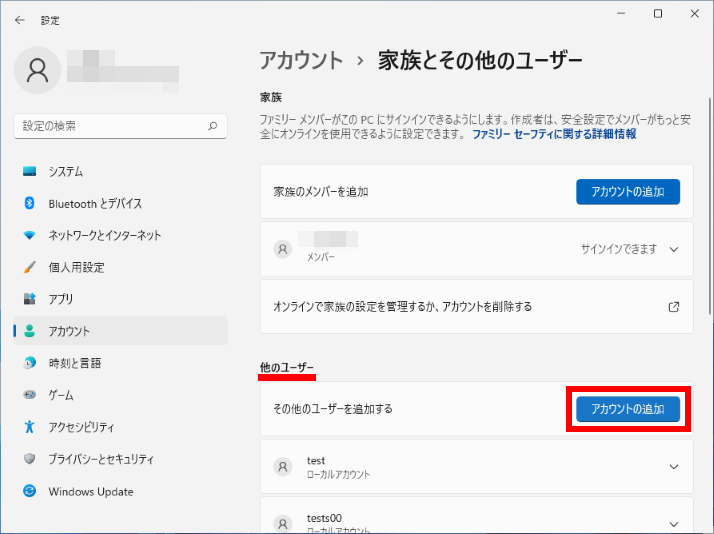This screenshot has height=534, width=714.
Task: Click the Bluetooth icon in sidebar
Action: (30, 203)
